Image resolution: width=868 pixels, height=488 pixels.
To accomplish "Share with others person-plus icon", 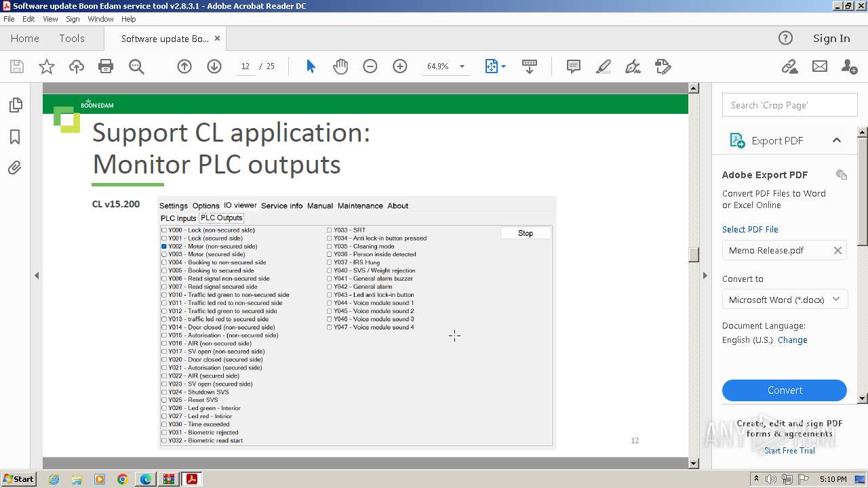I will pos(849,66).
